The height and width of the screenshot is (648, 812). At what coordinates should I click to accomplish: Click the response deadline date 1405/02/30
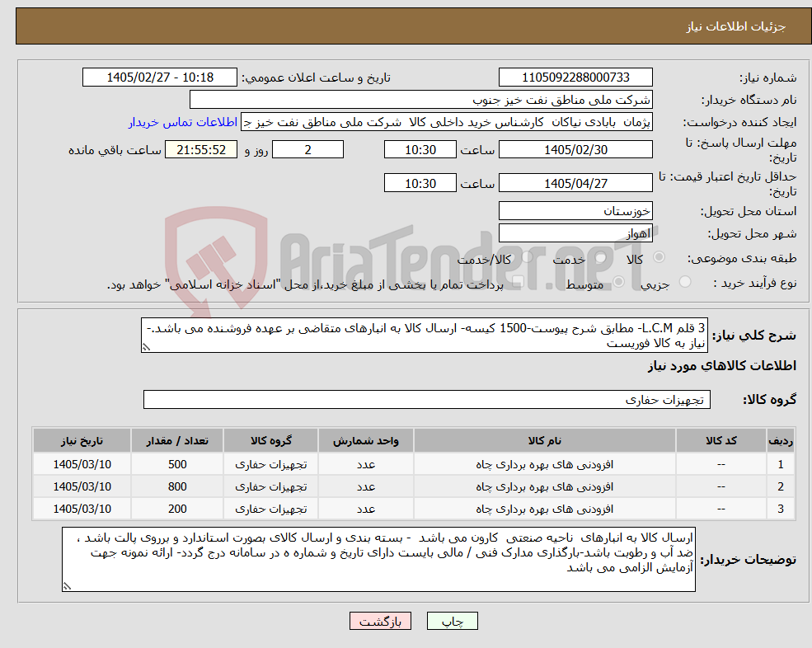[x=575, y=150]
